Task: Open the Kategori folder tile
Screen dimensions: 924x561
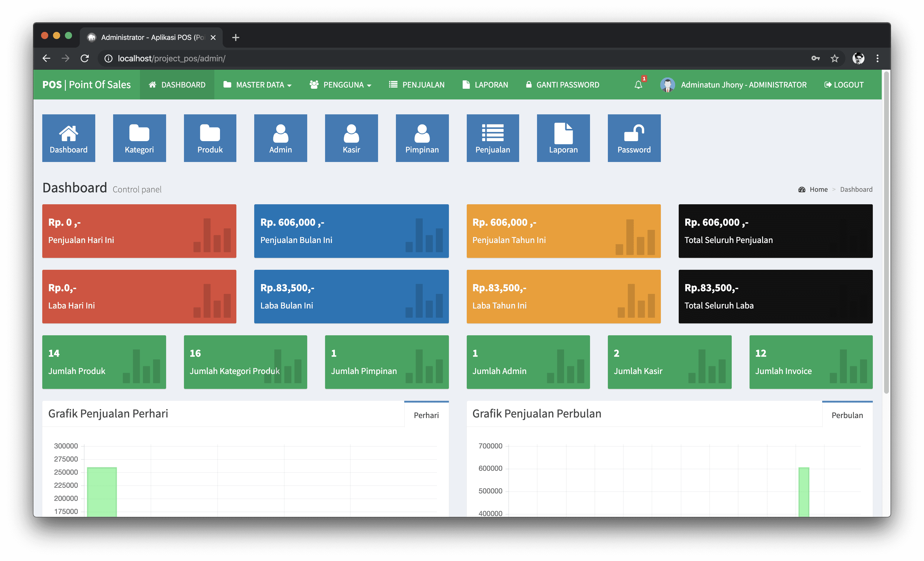Action: [139, 138]
